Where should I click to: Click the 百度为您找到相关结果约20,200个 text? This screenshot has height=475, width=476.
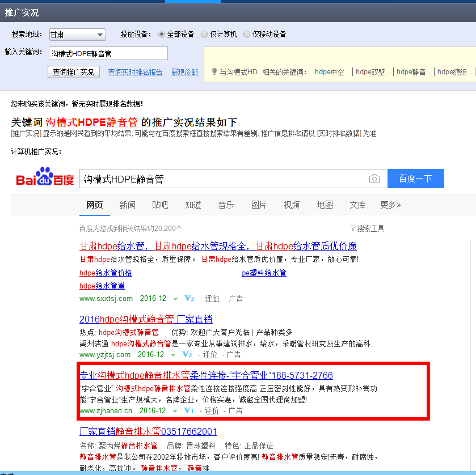[x=130, y=228]
